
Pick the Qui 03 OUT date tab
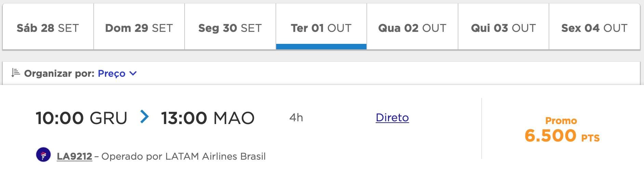pos(503,28)
